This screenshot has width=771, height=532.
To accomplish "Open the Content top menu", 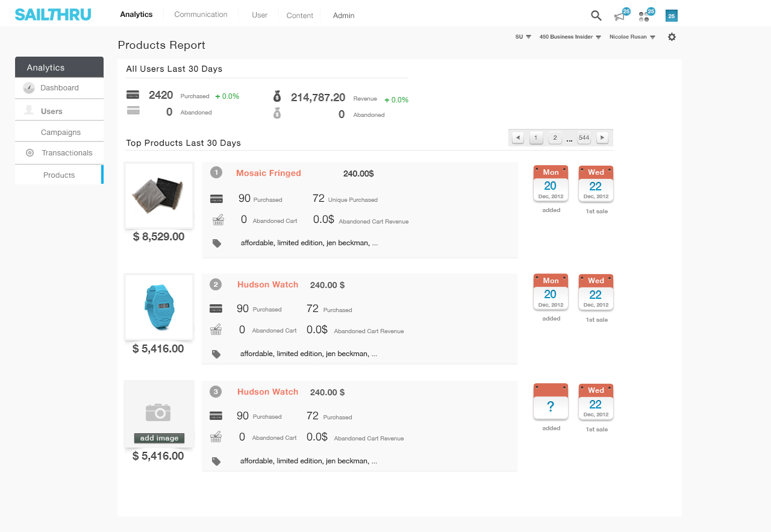I will (300, 16).
